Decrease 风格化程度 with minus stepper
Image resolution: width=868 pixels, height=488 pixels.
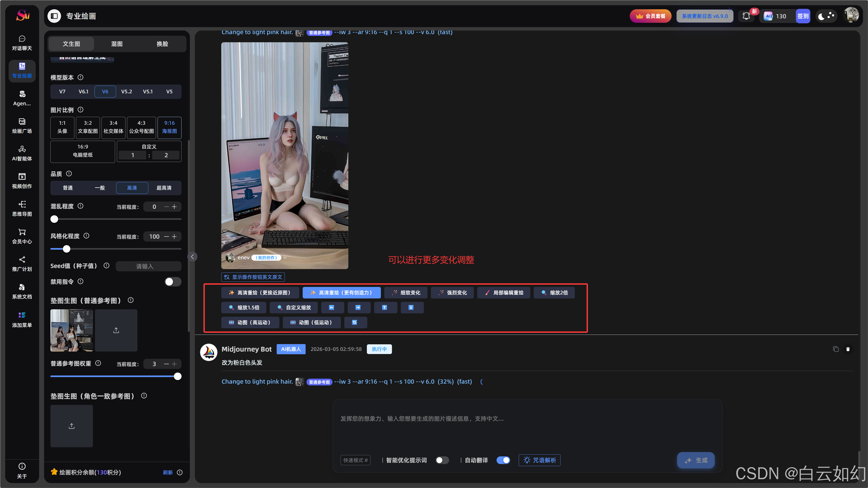pyautogui.click(x=166, y=236)
